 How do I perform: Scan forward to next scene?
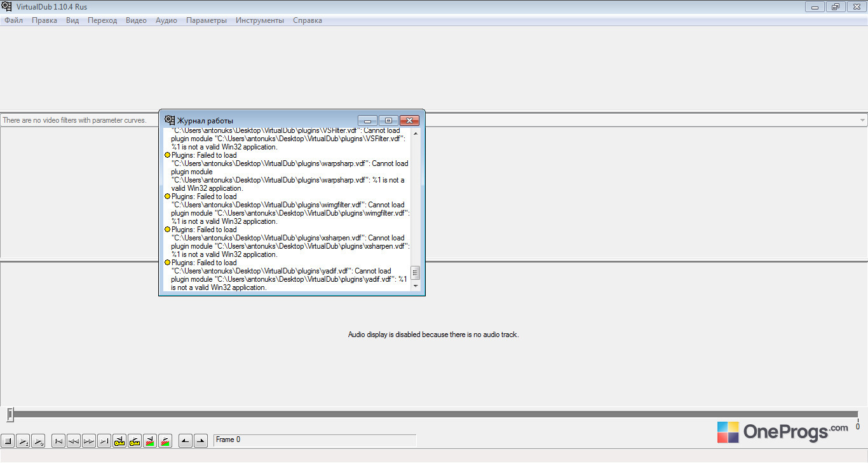165,440
